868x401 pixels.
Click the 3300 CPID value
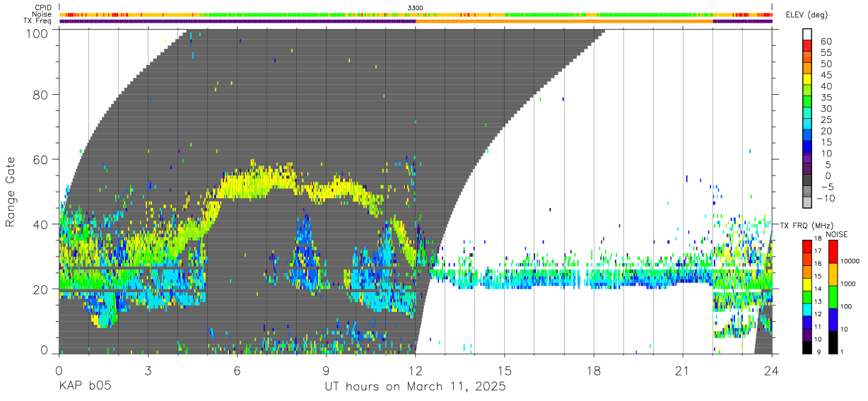(416, 8)
